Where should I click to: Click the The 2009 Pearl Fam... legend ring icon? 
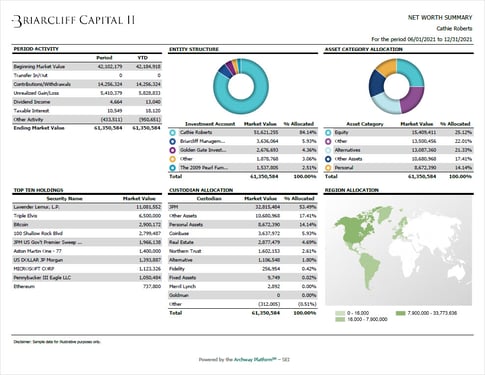[x=172, y=168]
